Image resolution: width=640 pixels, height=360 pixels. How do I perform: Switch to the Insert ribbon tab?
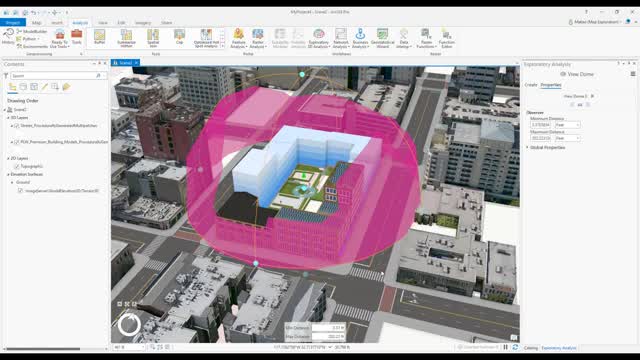point(57,23)
